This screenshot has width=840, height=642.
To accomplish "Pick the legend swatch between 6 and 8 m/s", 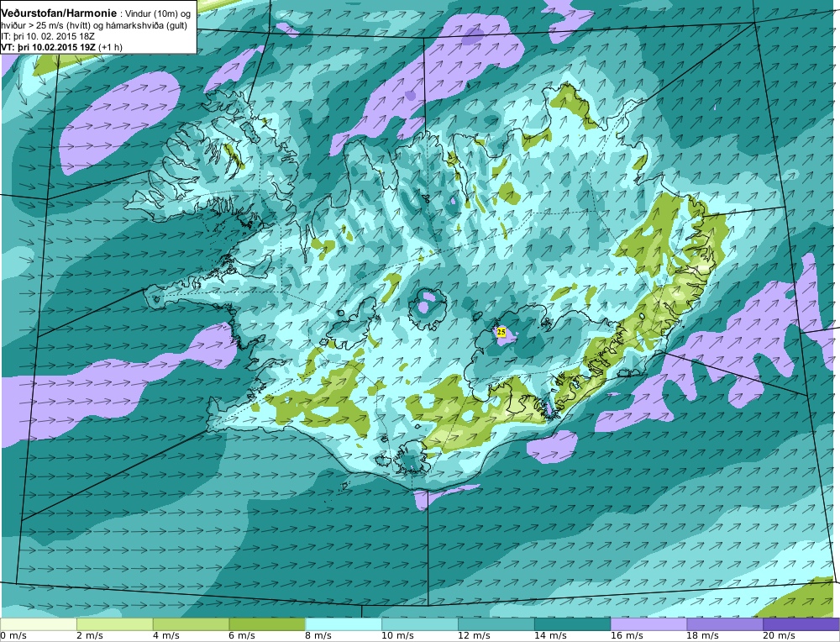I will point(267,624).
